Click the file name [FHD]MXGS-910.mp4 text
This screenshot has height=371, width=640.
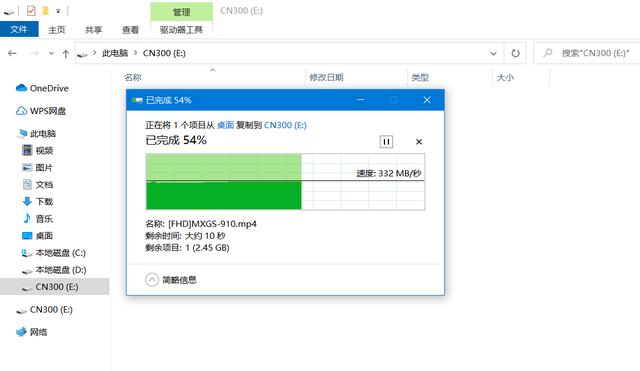coord(212,224)
